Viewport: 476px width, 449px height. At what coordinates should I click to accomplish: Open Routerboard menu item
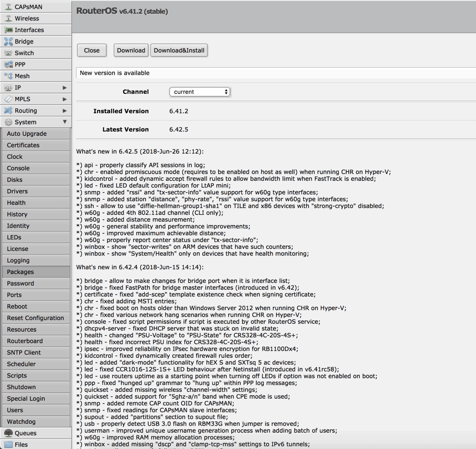(36, 341)
